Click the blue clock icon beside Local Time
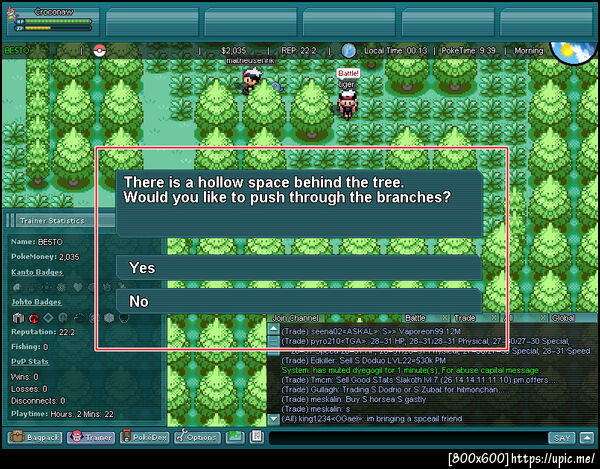This screenshot has width=600, height=469. point(348,50)
